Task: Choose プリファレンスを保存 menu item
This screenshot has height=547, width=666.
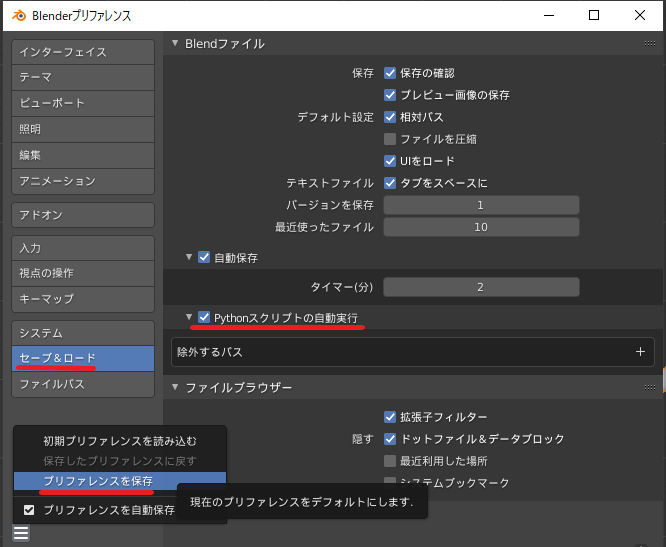Action: tap(120, 481)
